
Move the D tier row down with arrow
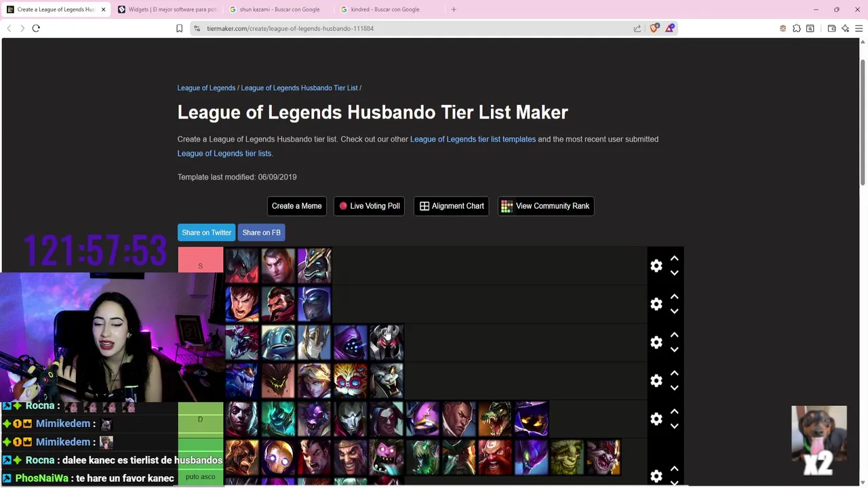click(674, 426)
